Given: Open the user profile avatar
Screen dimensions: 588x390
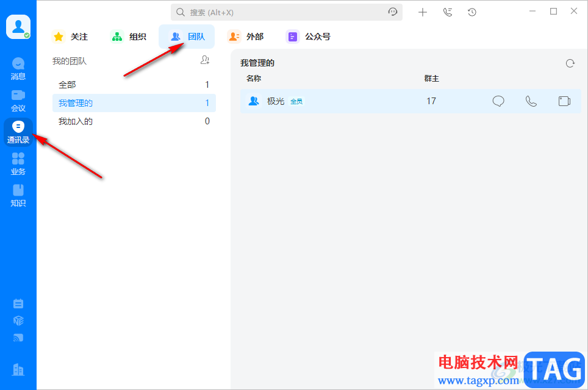Looking at the screenshot, I should coord(18,27).
